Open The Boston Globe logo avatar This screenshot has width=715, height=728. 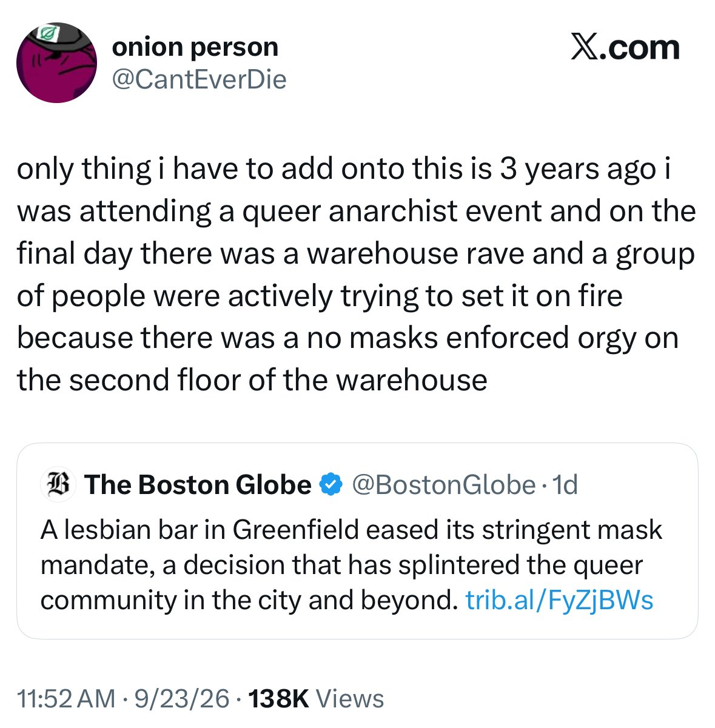click(58, 485)
